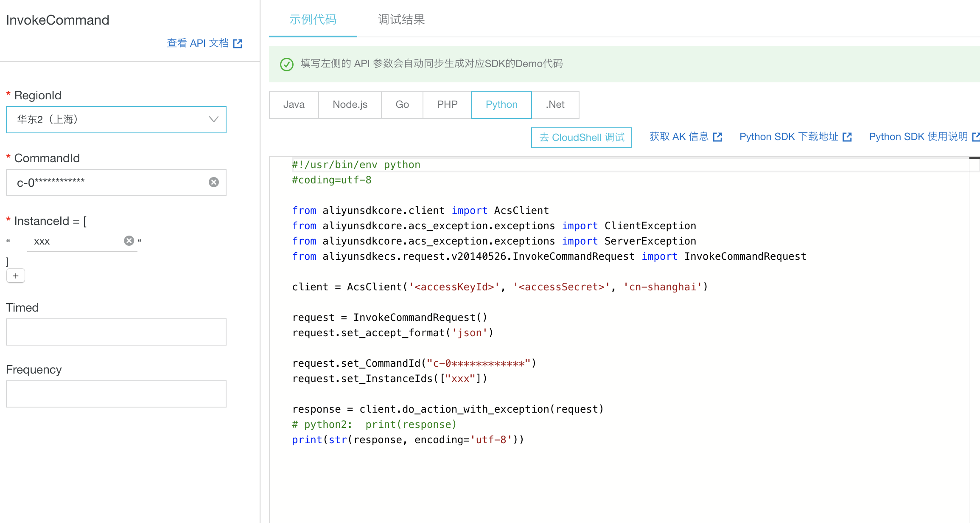Select the Python language tab

pos(501,104)
